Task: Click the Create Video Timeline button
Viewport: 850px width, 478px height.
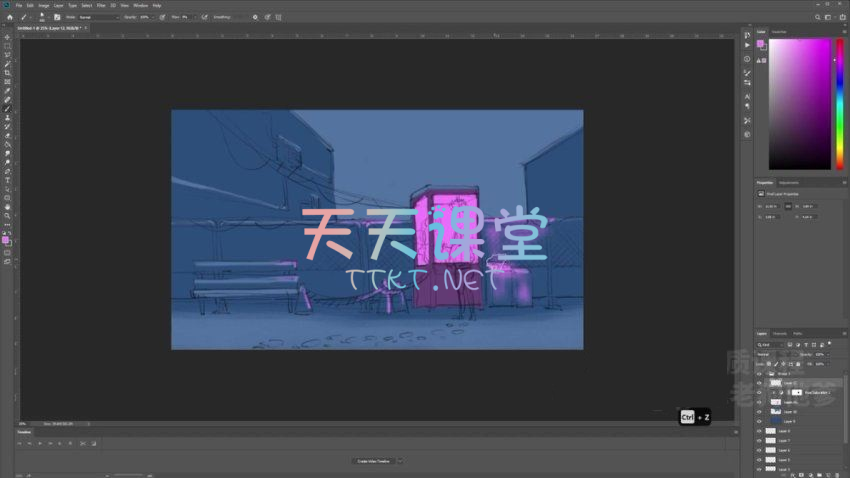Action: coord(373,461)
